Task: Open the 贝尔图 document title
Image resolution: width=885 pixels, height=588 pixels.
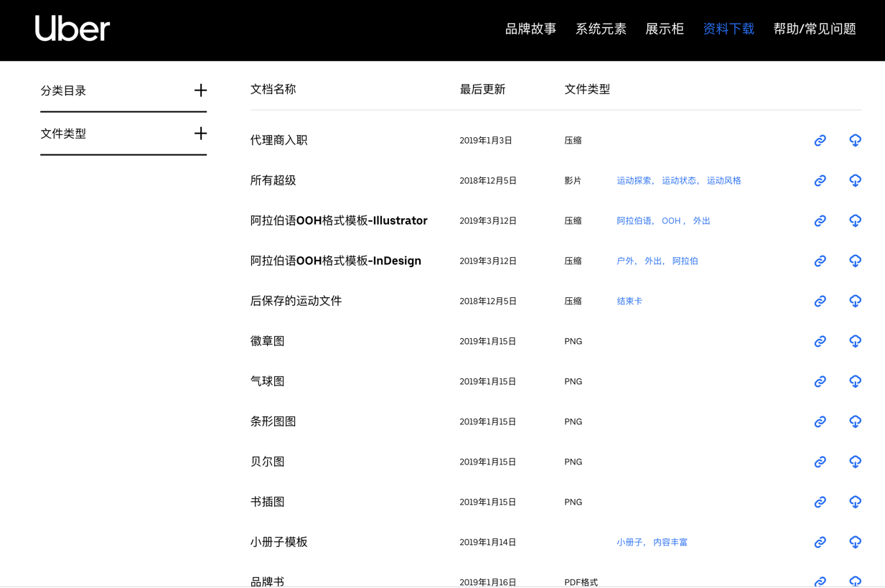Action: point(267,462)
